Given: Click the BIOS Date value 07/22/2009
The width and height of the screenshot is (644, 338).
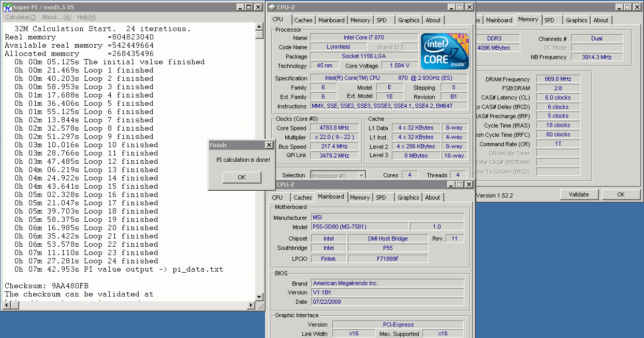Looking at the screenshot, I should click(387, 302).
